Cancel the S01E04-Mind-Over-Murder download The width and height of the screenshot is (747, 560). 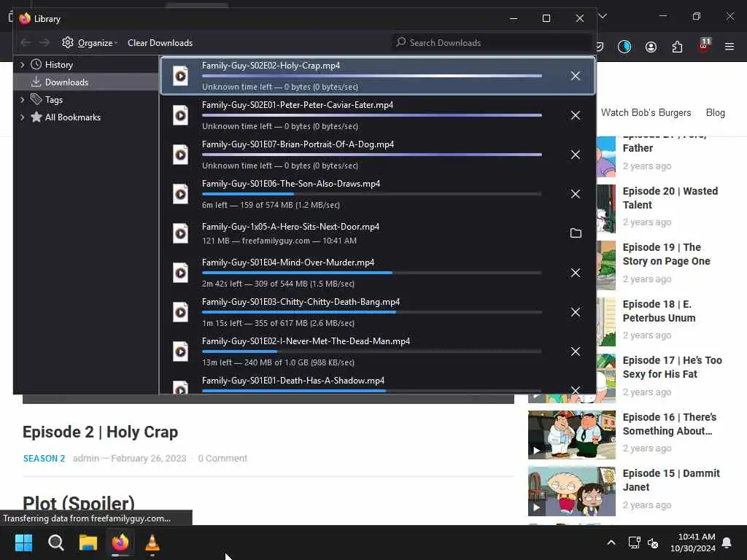[x=576, y=273]
